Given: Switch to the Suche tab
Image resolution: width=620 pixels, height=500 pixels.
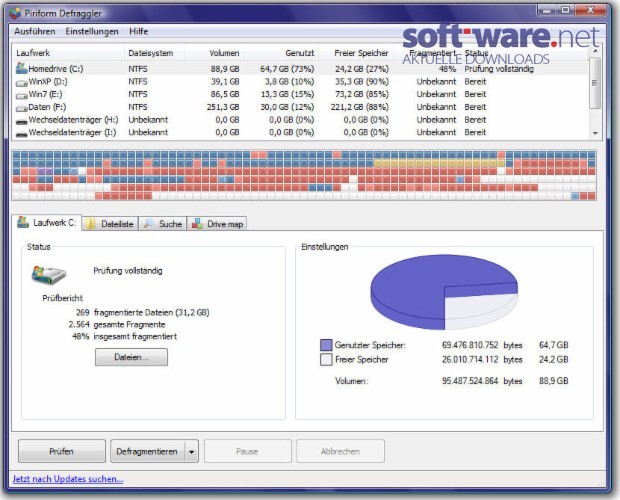Looking at the screenshot, I should pos(163,224).
